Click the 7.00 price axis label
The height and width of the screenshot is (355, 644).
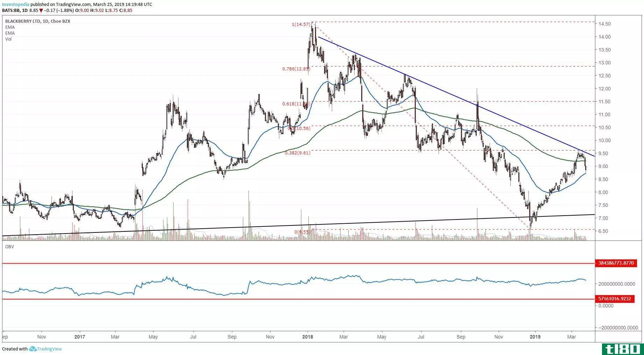(x=605, y=218)
